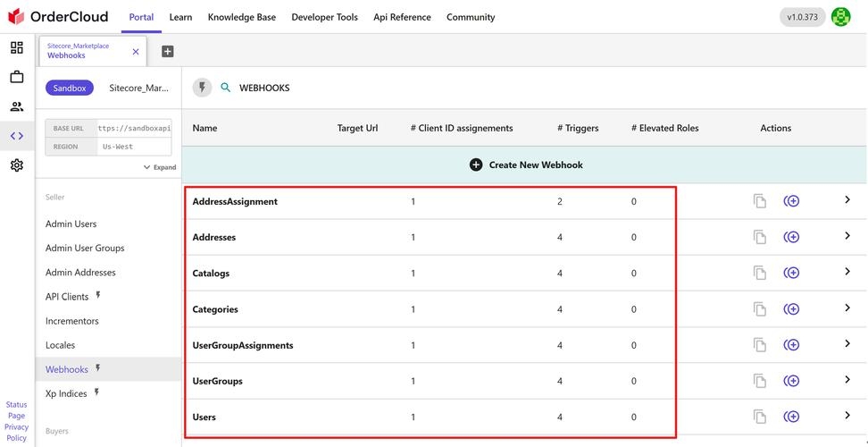Open the settings gear icon
The width and height of the screenshot is (868, 447).
pos(17,165)
